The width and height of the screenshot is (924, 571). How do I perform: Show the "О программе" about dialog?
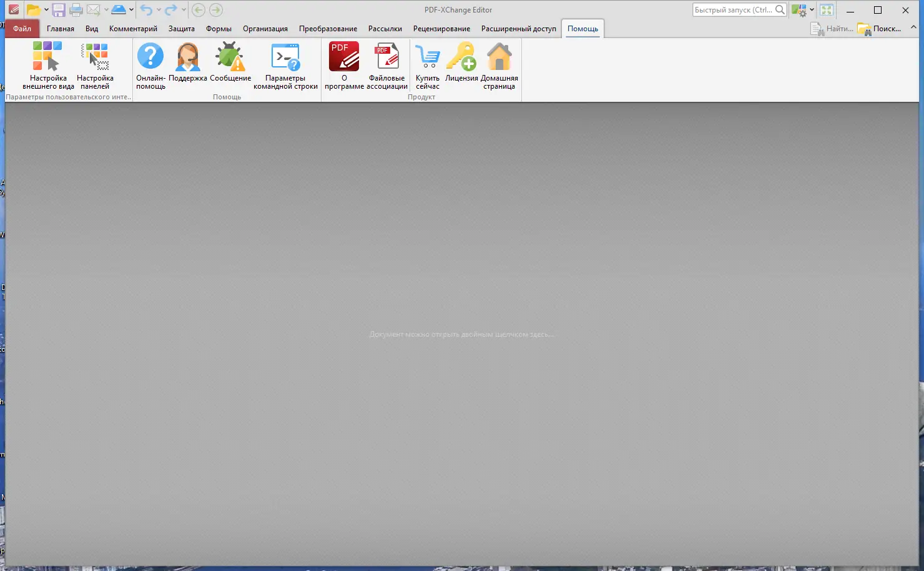pyautogui.click(x=344, y=66)
